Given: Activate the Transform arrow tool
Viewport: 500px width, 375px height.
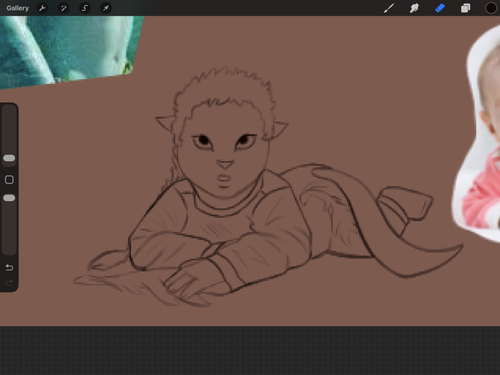Looking at the screenshot, I should 106,8.
